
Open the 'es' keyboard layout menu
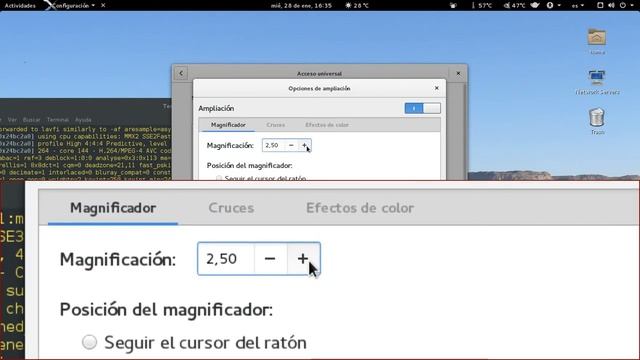coord(578,5)
